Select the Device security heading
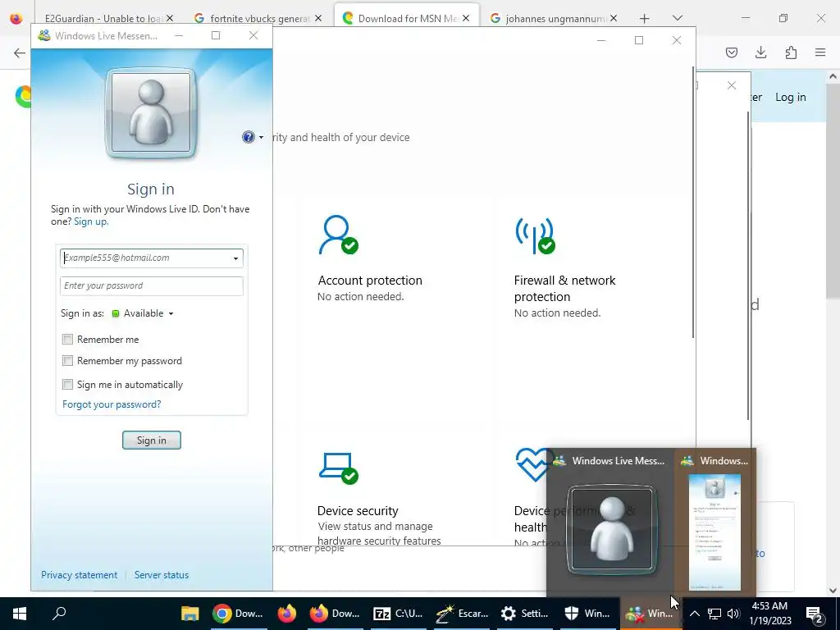Viewport: 840px width, 630px height. click(358, 510)
